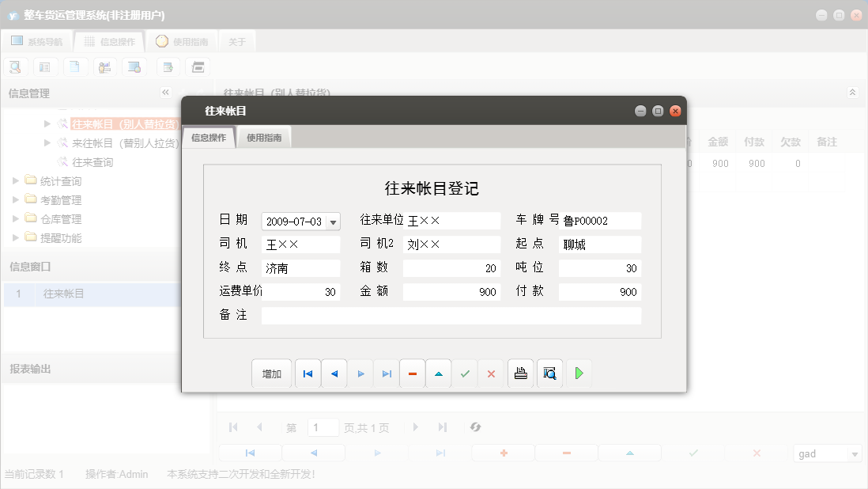
Task: Select the user presentation icon on the toolbar
Action: 105,66
